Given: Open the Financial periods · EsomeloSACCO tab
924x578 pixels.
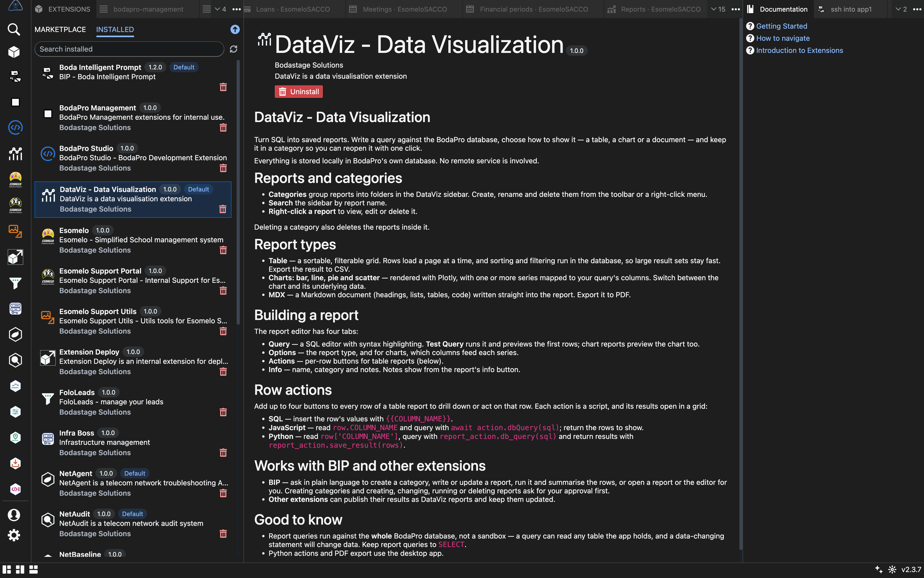Looking at the screenshot, I should [x=534, y=9].
